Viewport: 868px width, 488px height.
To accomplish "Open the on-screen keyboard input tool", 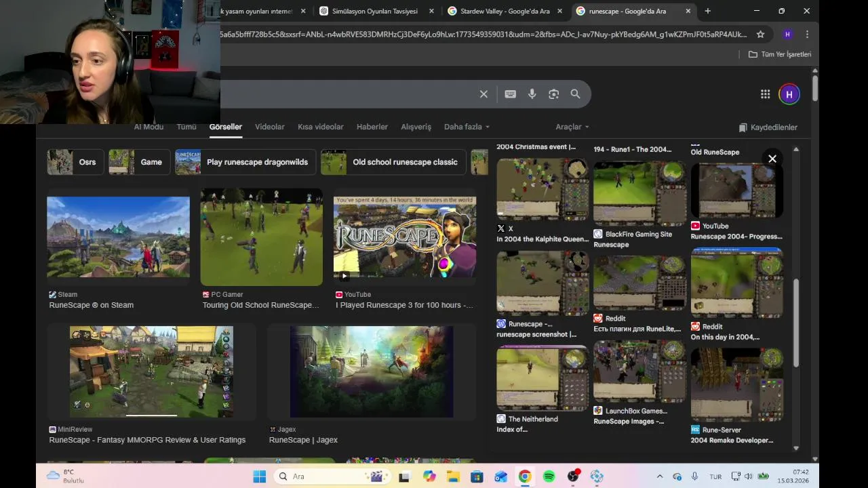I will pyautogui.click(x=510, y=94).
